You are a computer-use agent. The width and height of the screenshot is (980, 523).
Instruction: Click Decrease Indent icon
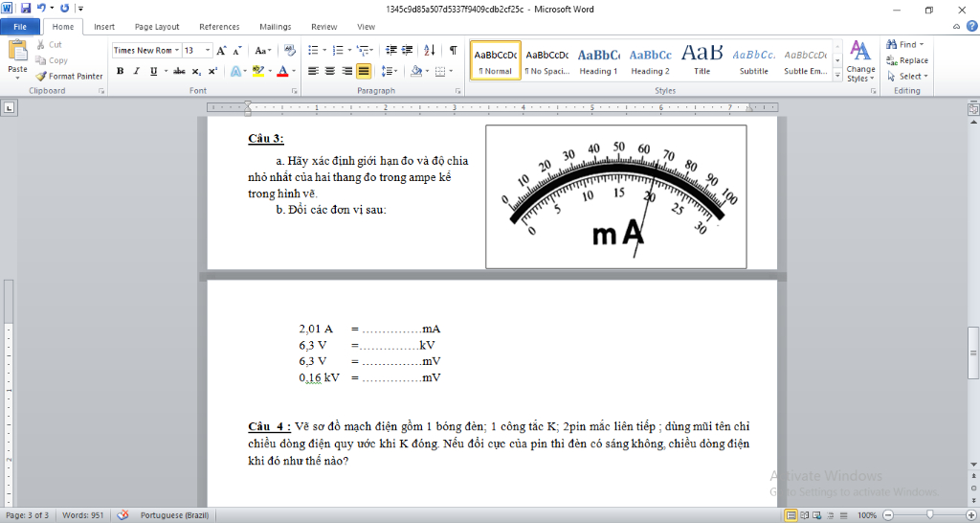point(391,51)
